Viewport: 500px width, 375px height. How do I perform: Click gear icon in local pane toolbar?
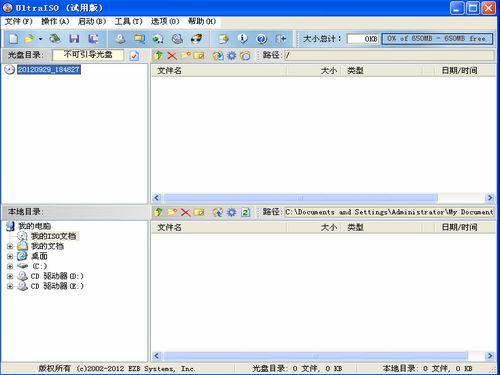(x=231, y=212)
